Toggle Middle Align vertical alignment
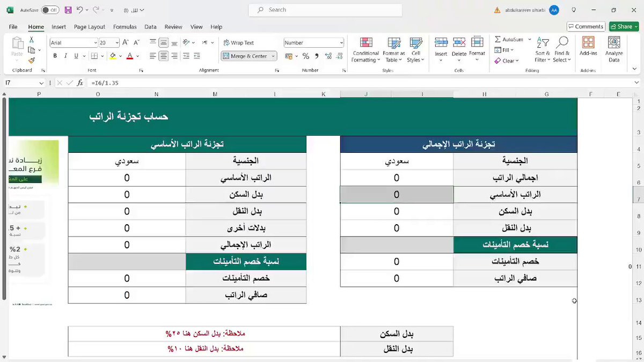The image size is (644, 362). point(164,42)
